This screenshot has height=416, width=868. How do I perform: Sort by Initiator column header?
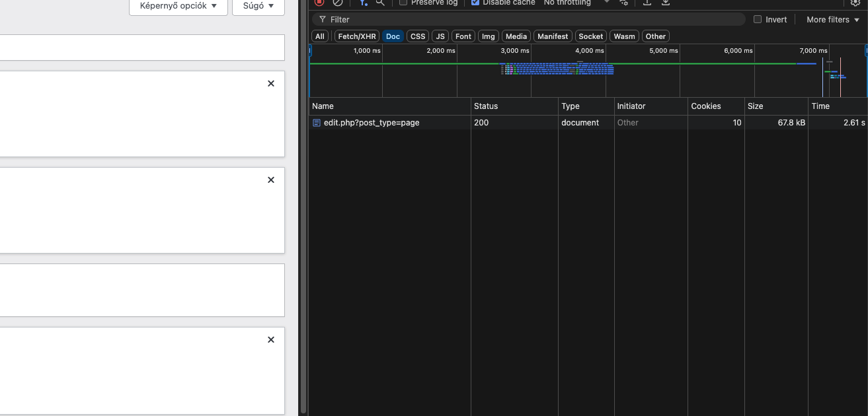651,106
